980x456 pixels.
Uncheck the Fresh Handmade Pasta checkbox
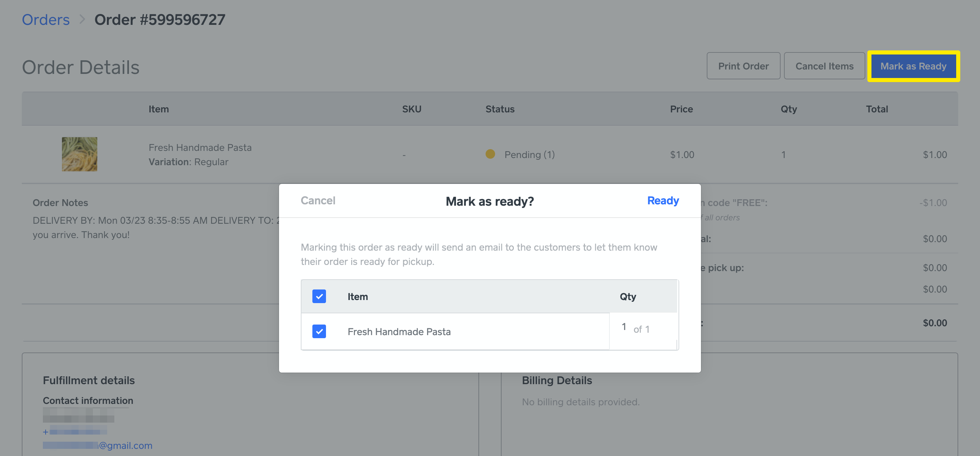(x=319, y=331)
